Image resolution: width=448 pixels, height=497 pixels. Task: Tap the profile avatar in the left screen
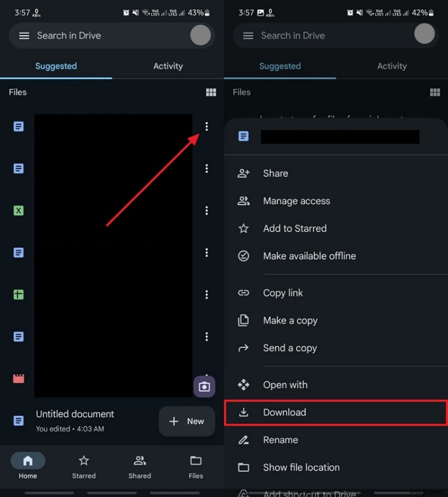[x=200, y=35]
